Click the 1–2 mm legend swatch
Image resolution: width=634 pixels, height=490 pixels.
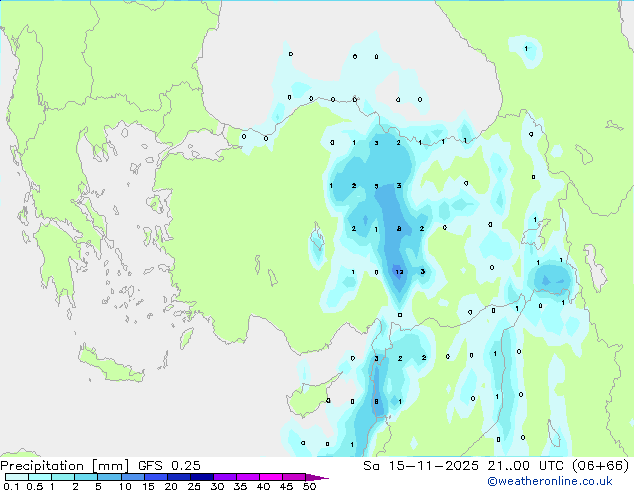(63, 477)
